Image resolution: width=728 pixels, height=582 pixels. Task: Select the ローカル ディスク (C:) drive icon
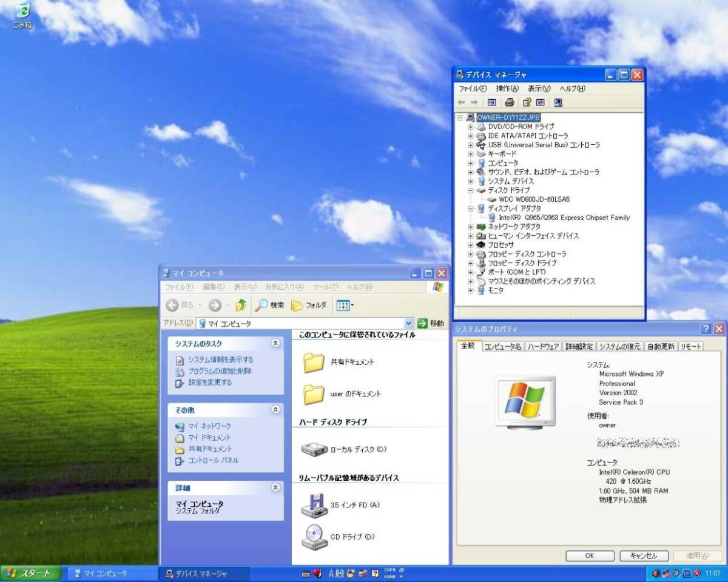(314, 449)
